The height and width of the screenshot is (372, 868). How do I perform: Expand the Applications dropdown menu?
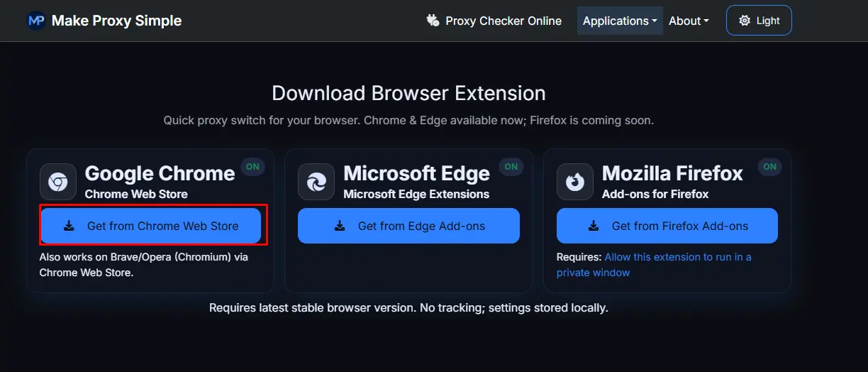click(620, 21)
